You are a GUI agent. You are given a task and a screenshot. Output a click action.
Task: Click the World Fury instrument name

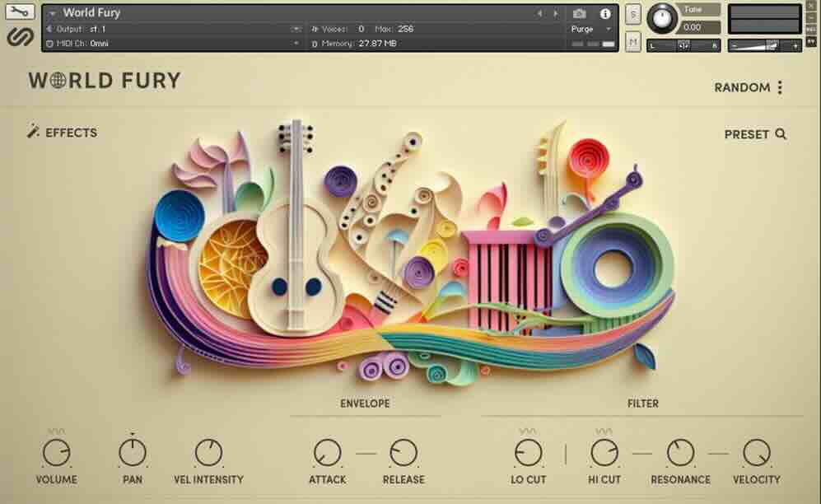91,12
